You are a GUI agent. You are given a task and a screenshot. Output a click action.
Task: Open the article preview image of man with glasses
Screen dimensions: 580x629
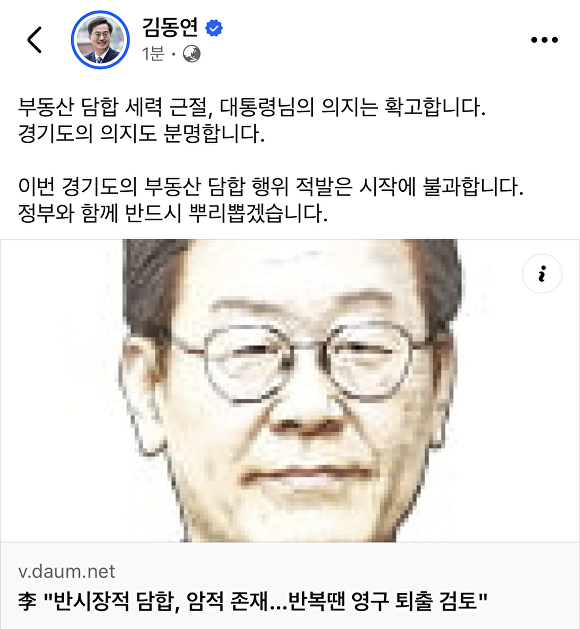[x=290, y=390]
